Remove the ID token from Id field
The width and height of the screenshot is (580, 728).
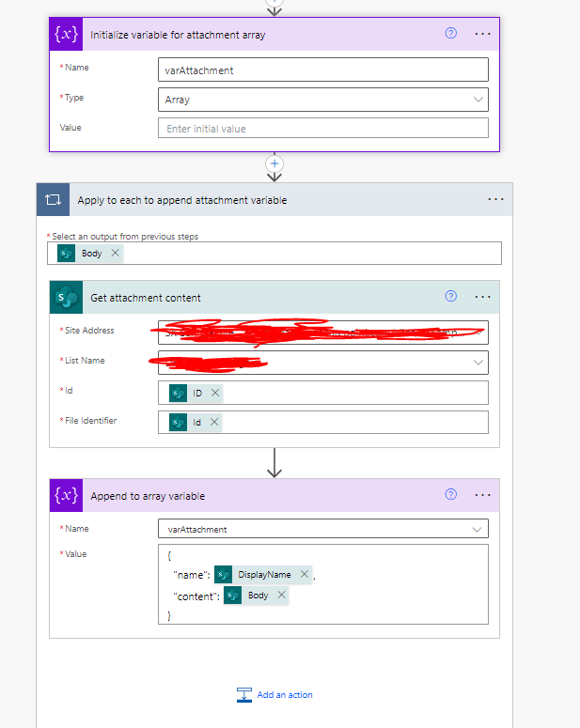click(x=214, y=393)
